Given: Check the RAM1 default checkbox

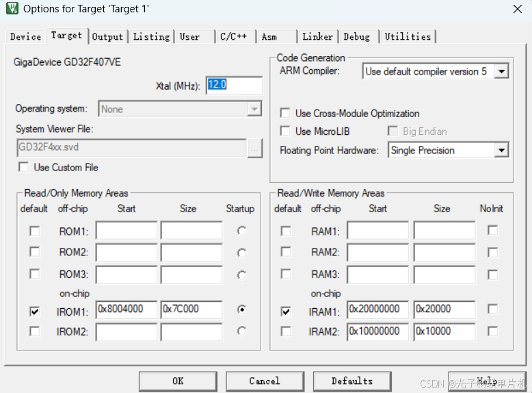Looking at the screenshot, I should (286, 231).
